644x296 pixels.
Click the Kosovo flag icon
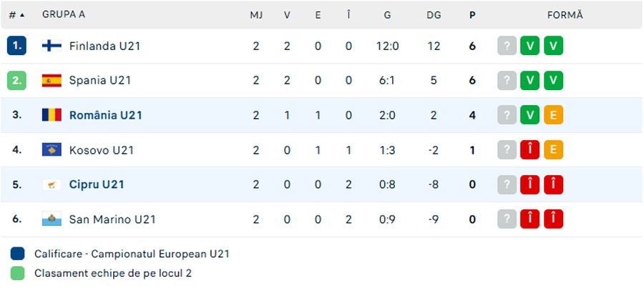click(x=52, y=150)
